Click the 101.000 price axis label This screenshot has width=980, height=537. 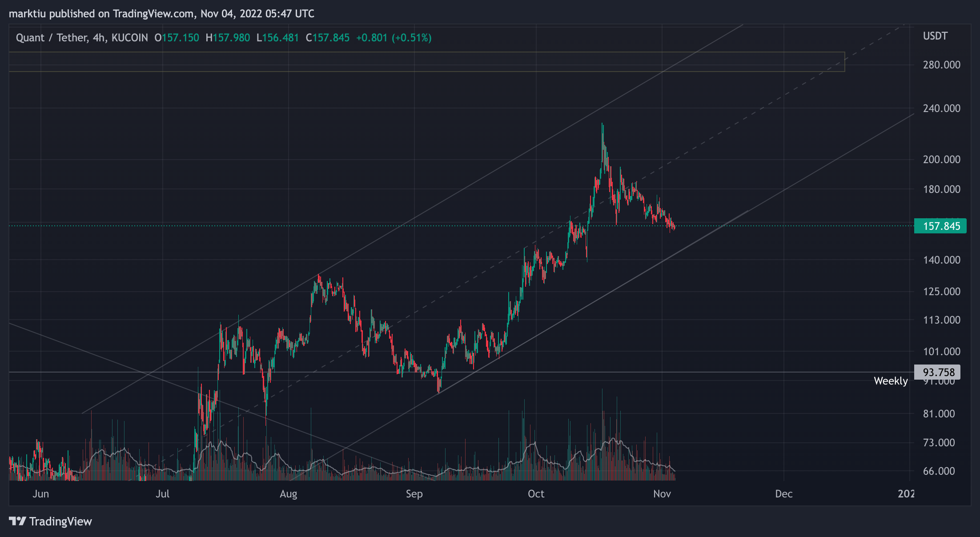(942, 352)
